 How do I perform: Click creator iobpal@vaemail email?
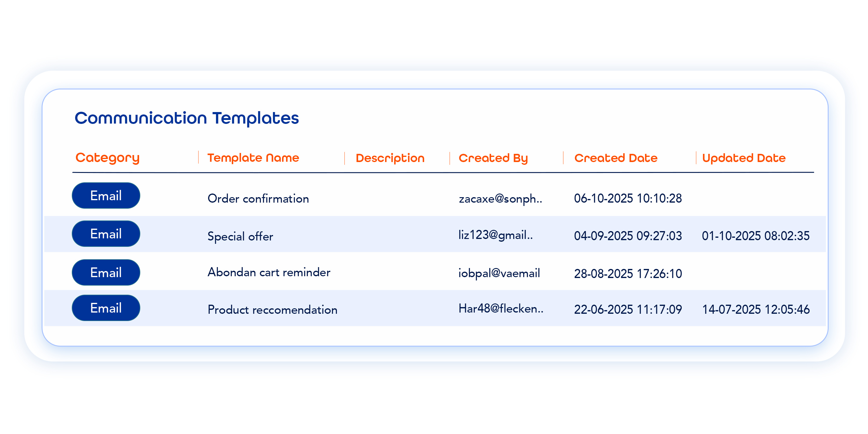499,273
